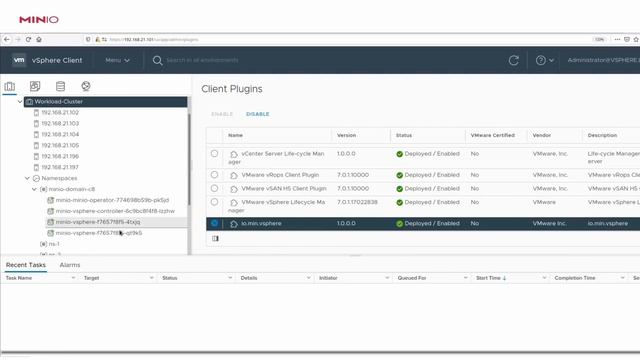Click the Namespaces icon in the tree
Viewport: 640px width, 360px height.
(36, 178)
